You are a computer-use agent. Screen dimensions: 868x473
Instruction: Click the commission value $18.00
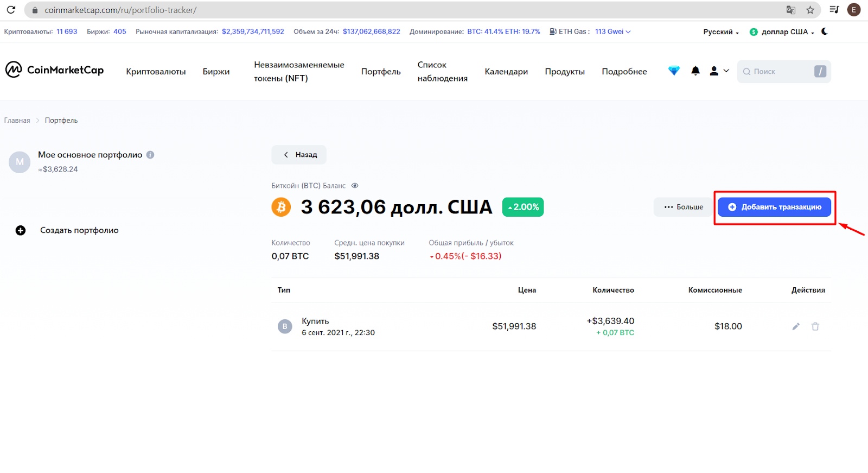pyautogui.click(x=728, y=326)
